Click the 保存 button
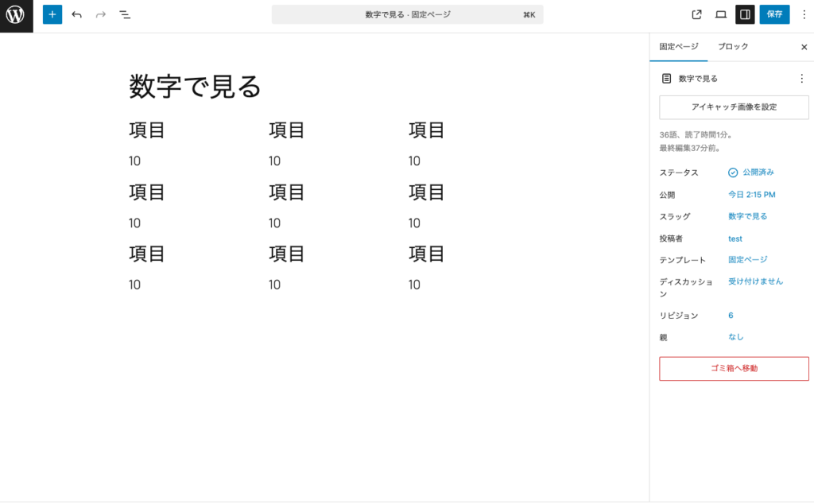 click(x=774, y=14)
